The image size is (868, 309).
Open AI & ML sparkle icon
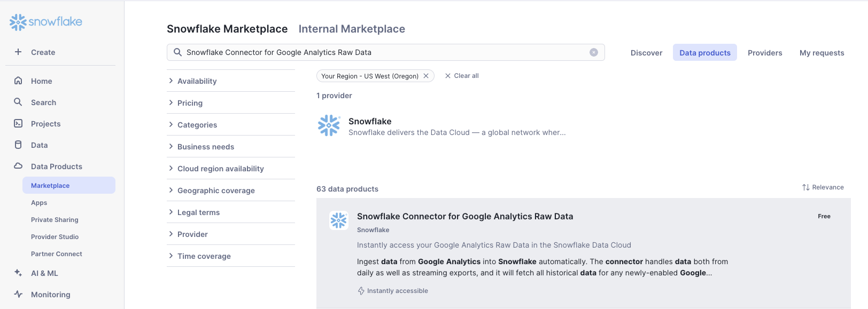[x=18, y=273]
